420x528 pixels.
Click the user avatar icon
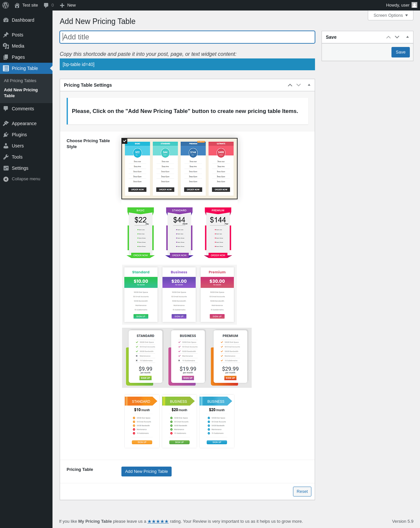[x=414, y=5]
